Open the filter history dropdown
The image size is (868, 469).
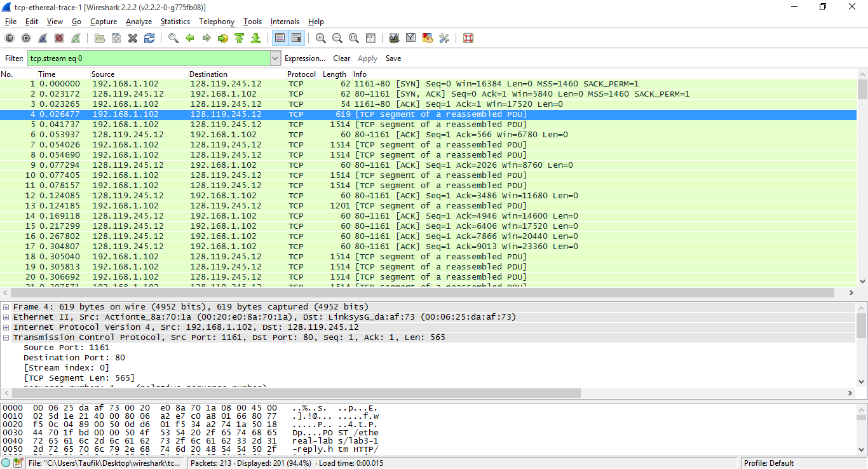(x=275, y=58)
